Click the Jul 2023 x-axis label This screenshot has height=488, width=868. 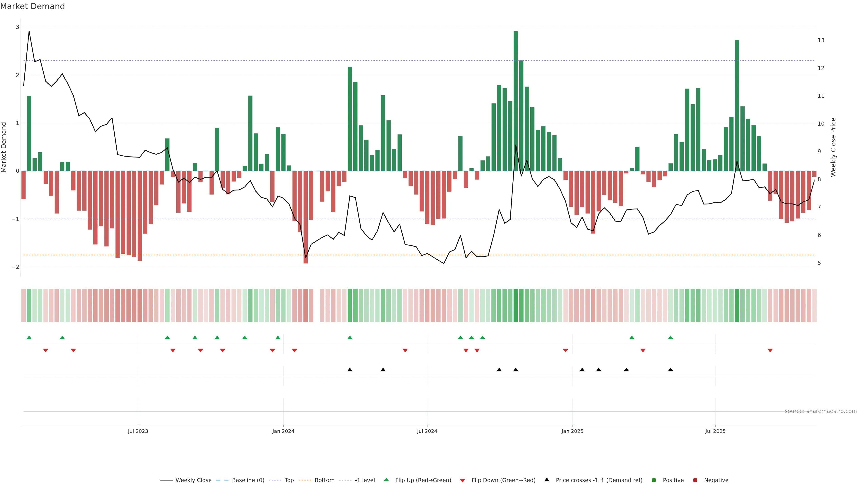point(138,431)
